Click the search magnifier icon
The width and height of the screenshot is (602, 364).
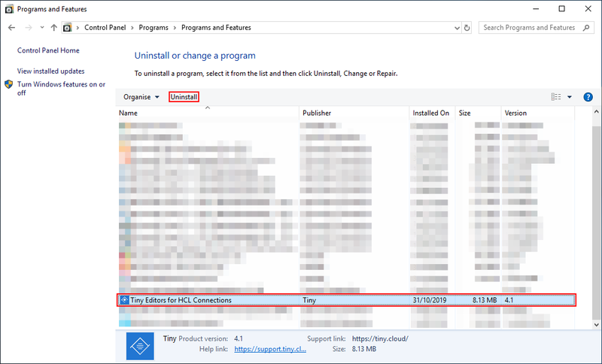pyautogui.click(x=586, y=28)
